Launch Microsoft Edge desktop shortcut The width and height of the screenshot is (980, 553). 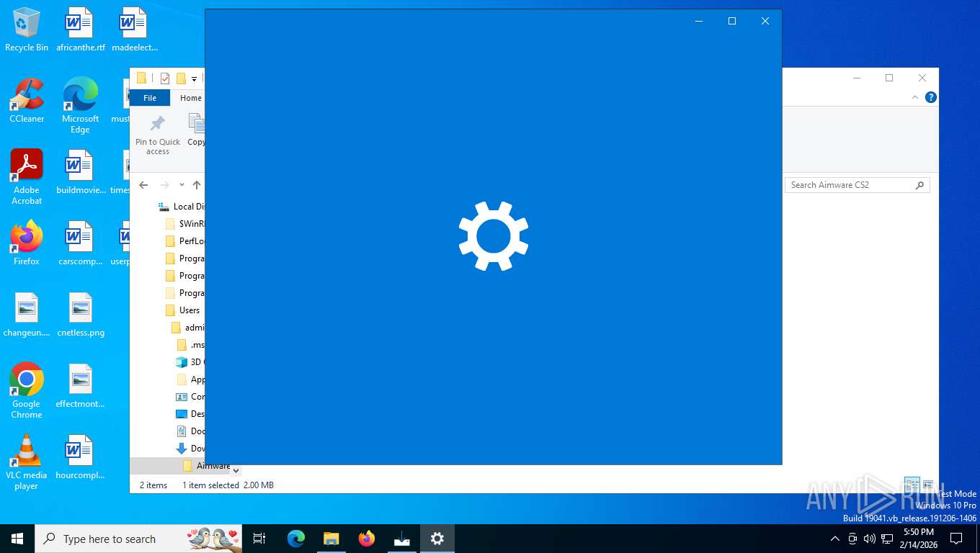click(x=80, y=106)
